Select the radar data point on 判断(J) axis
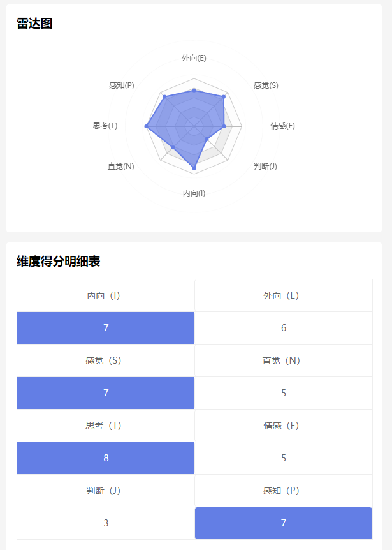The height and width of the screenshot is (550, 392). 207,139
